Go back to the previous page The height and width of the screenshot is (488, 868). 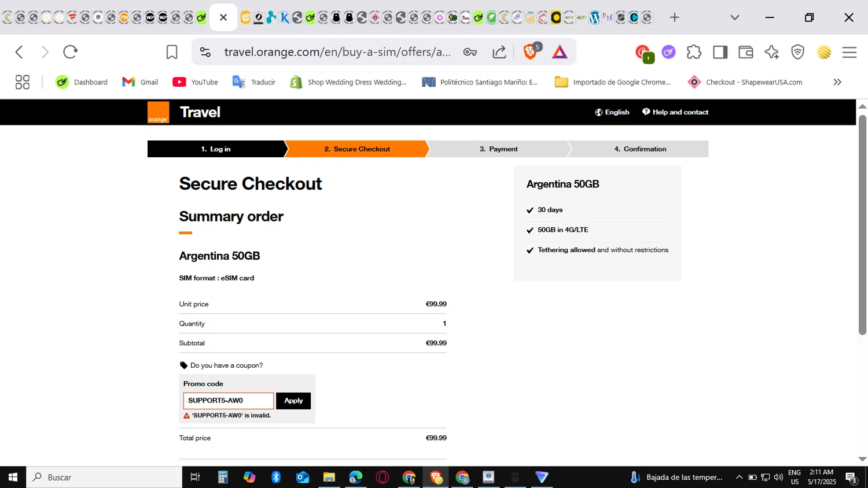point(19,52)
